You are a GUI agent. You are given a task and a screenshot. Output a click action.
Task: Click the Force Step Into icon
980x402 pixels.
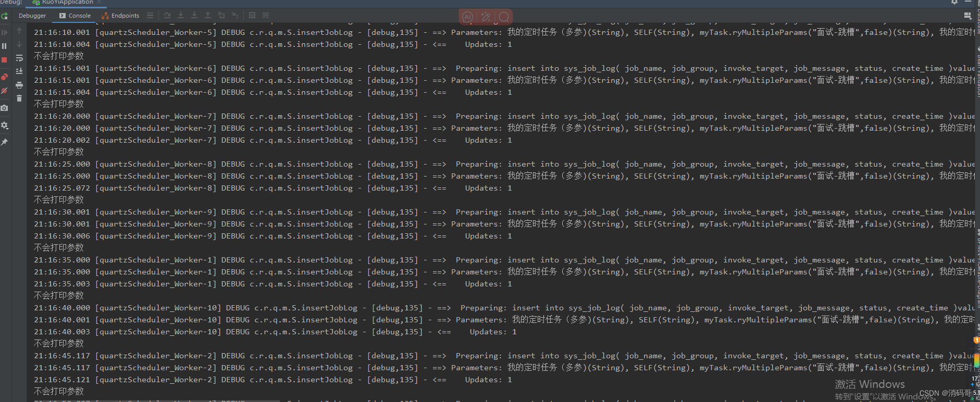click(194, 16)
